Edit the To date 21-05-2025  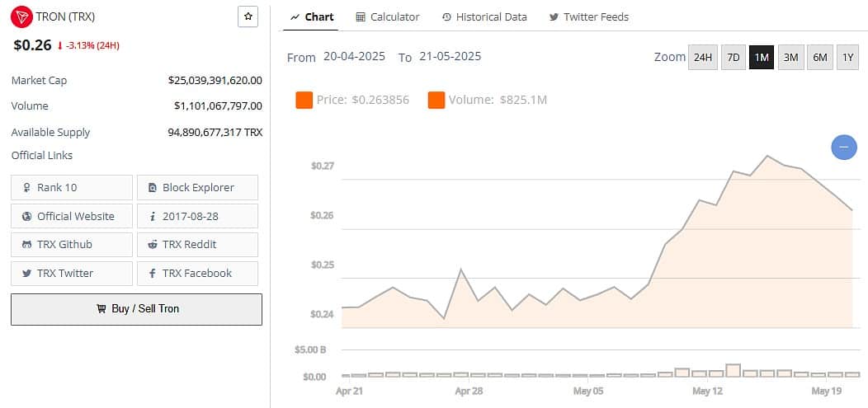450,56
